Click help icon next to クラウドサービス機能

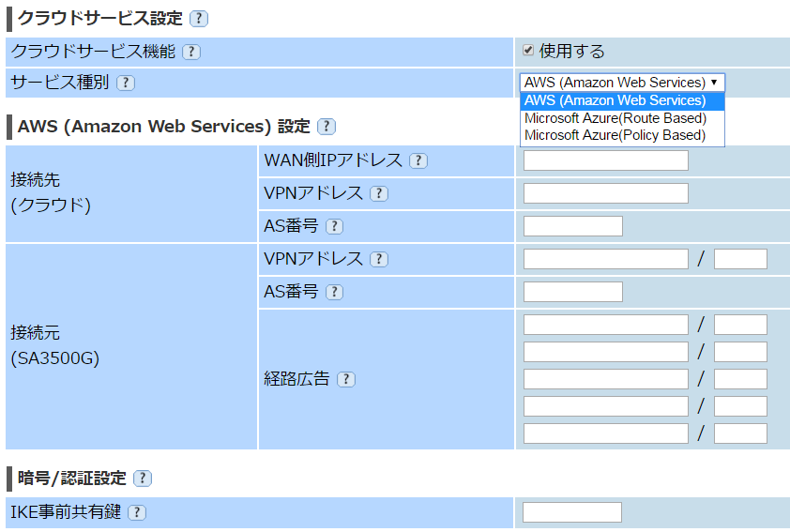pos(191,52)
